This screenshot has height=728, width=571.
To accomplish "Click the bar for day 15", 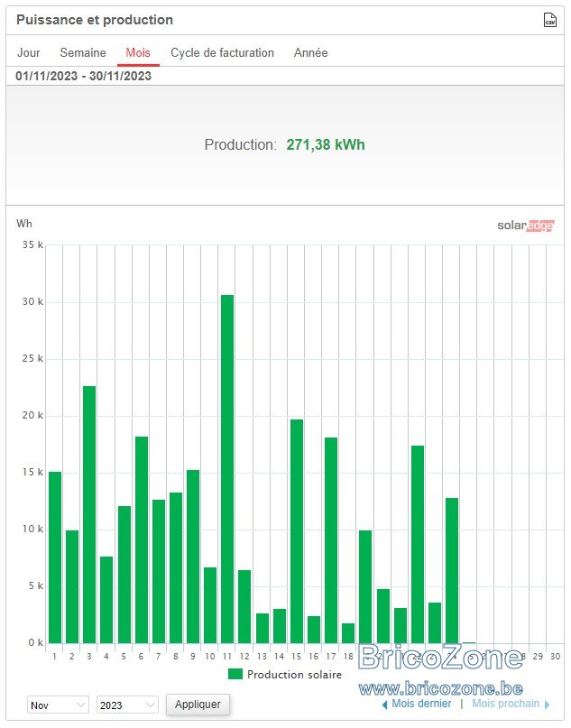I will pos(297,531).
